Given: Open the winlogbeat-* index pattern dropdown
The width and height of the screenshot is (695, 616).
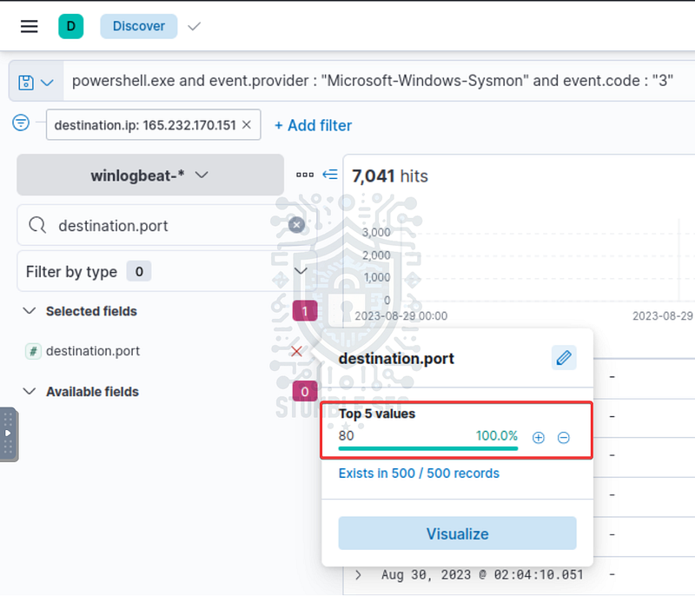Looking at the screenshot, I should coord(150,175).
